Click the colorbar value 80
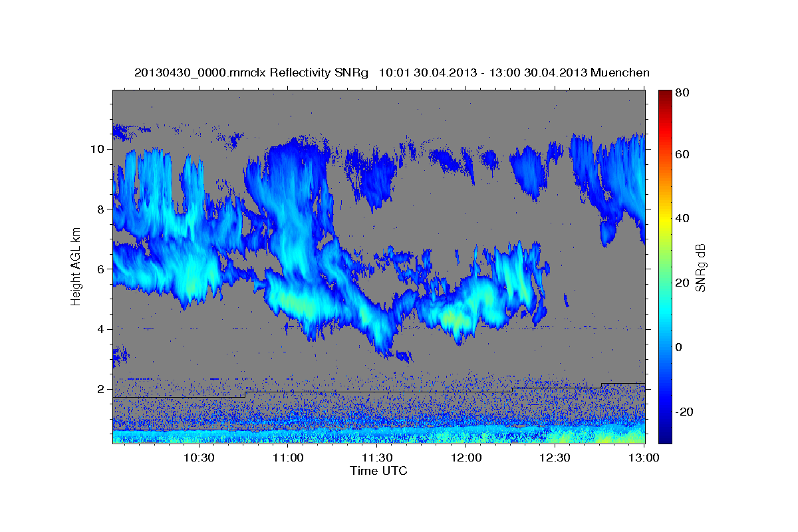This screenshot has height=532, width=798. click(x=682, y=92)
